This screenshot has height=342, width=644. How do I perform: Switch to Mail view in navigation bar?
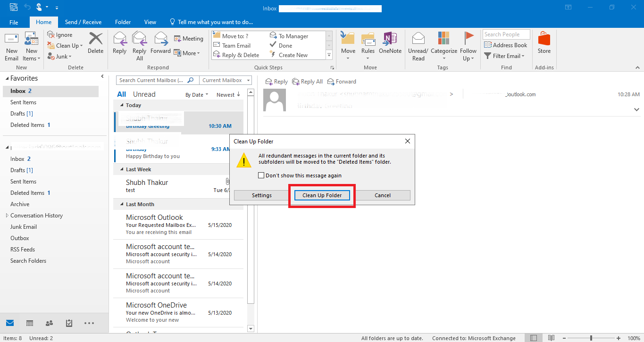point(10,323)
